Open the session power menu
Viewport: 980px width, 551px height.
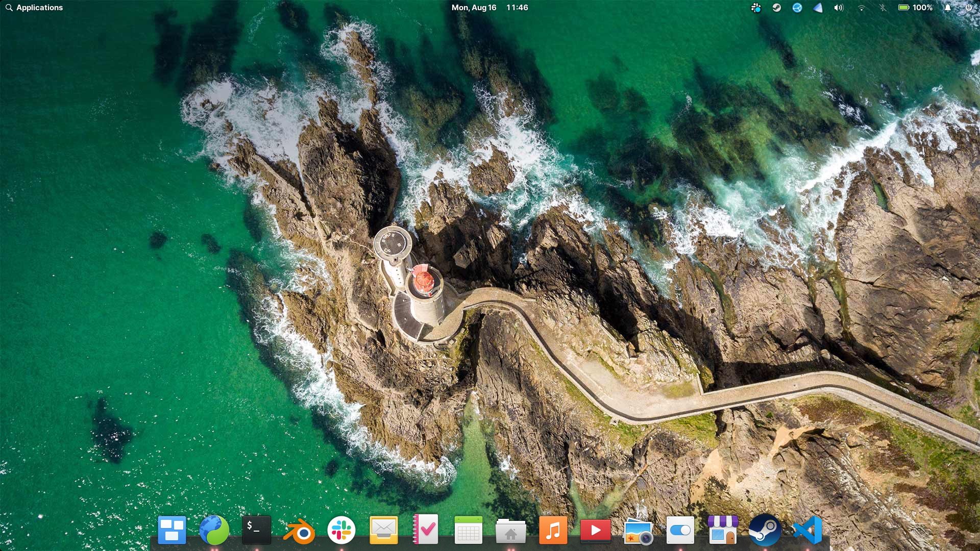968,8
